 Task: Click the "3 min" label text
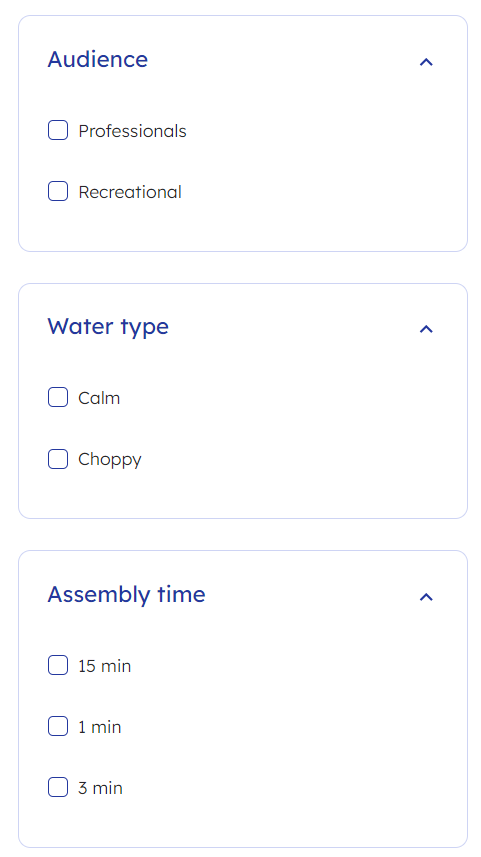101,788
